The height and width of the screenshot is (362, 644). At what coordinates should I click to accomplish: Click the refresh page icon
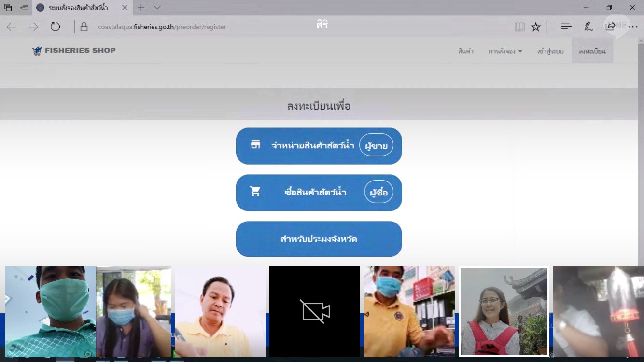[56, 27]
